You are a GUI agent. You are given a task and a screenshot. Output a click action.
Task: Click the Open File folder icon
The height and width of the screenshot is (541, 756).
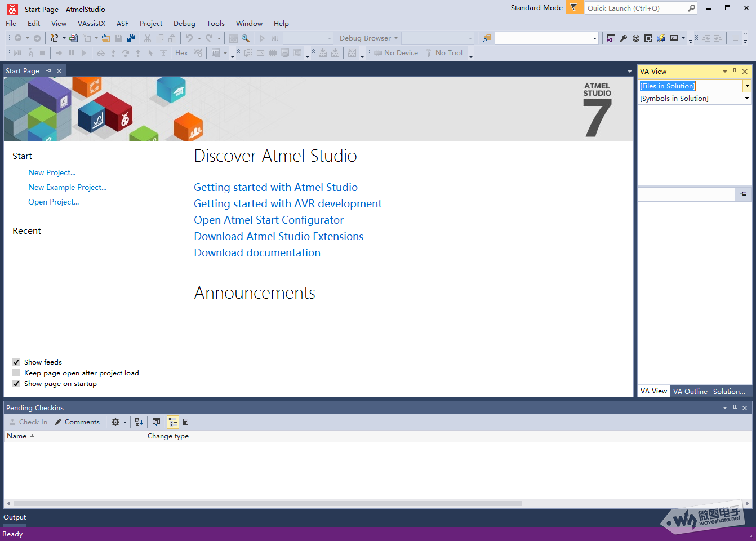tap(105, 38)
